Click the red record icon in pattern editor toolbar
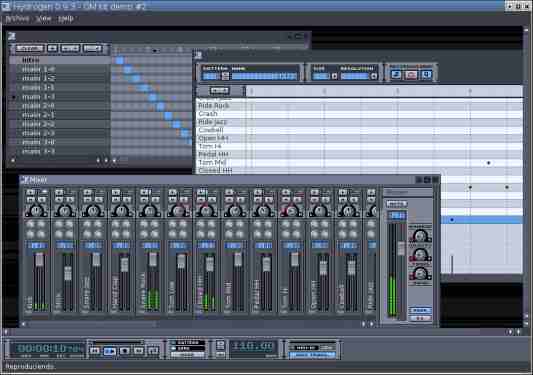533x375 pixels. [x=411, y=75]
